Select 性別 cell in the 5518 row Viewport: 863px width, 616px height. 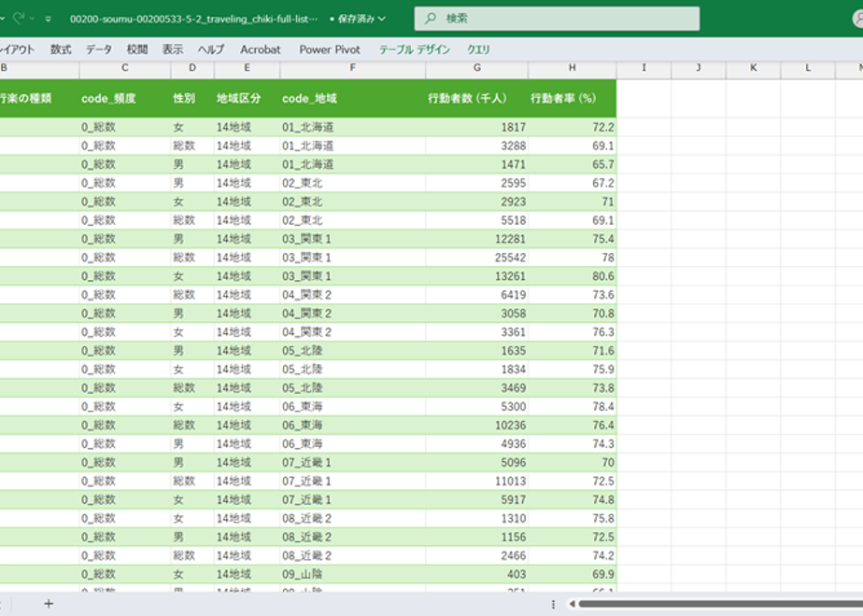point(192,220)
